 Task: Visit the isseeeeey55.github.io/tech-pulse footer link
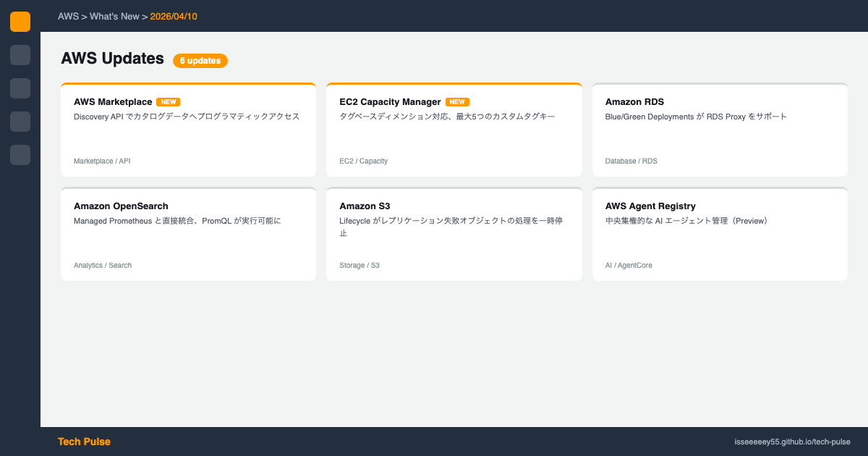792,442
